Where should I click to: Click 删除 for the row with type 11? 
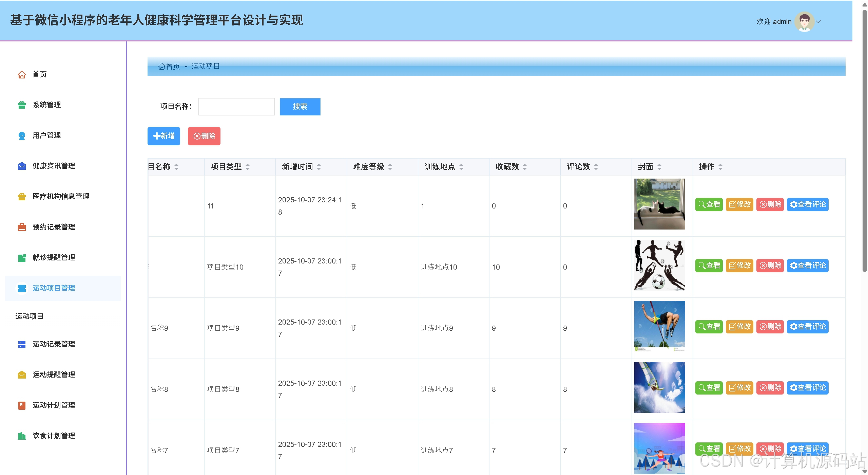tap(770, 204)
